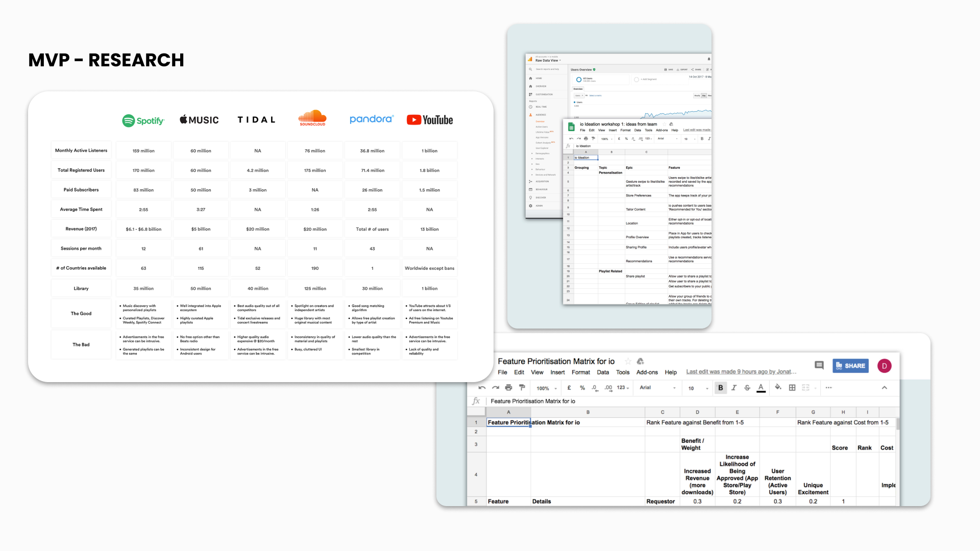The height and width of the screenshot is (551, 980).
Task: Click the blue SHARE button
Action: coord(850,366)
